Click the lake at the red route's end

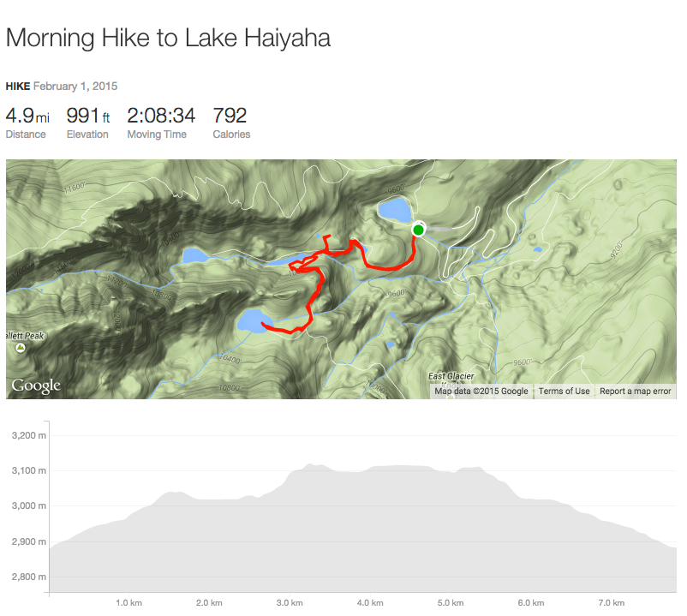pos(252,321)
